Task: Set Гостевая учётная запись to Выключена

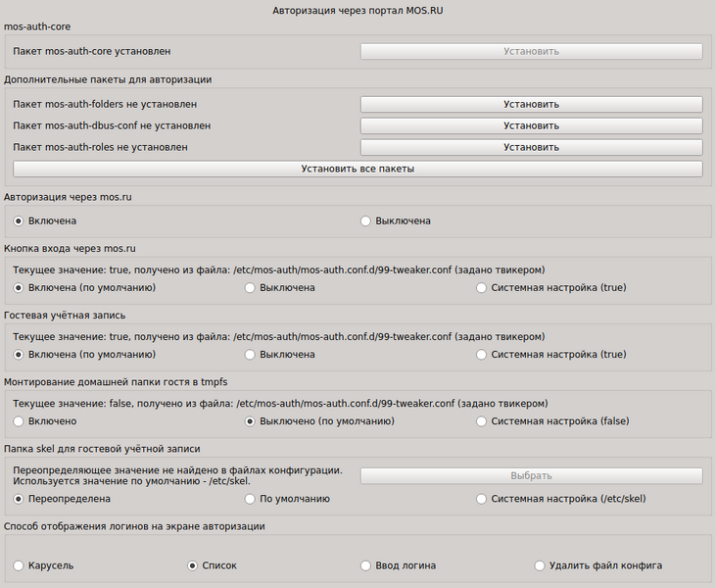Action: (x=250, y=355)
